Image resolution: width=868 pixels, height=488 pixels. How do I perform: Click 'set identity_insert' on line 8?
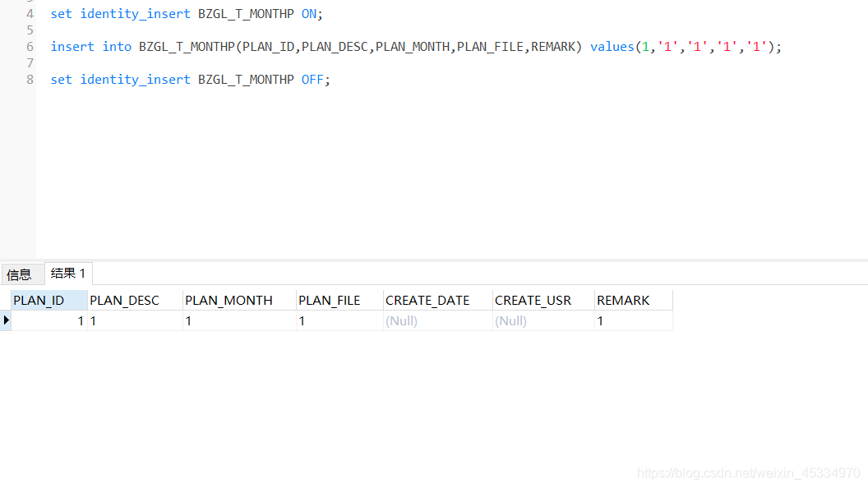(x=120, y=80)
